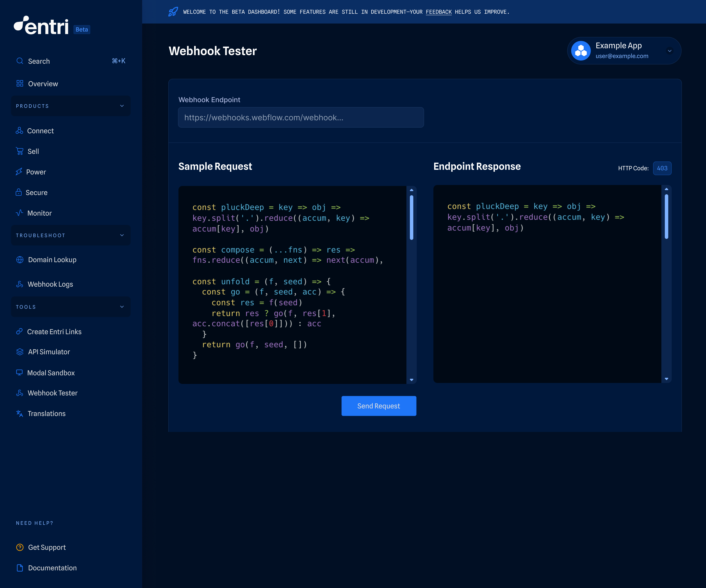Screen dimensions: 706x588
Task: Open the Secure menu item
Action: (36, 192)
